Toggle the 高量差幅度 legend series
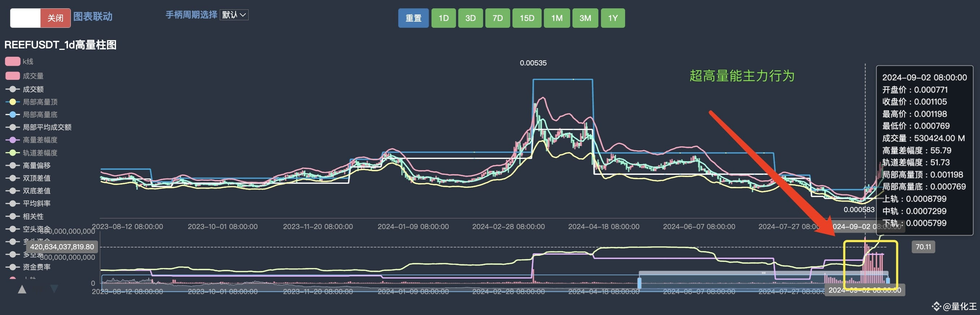Screen dimensions: 980x315 point(31,140)
